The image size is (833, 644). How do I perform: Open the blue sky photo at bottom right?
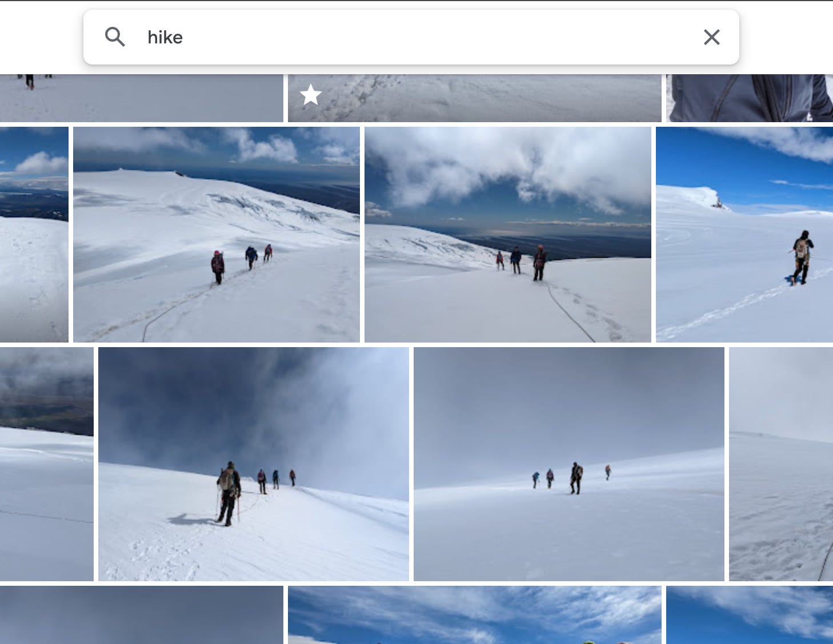pyautogui.click(x=750, y=615)
